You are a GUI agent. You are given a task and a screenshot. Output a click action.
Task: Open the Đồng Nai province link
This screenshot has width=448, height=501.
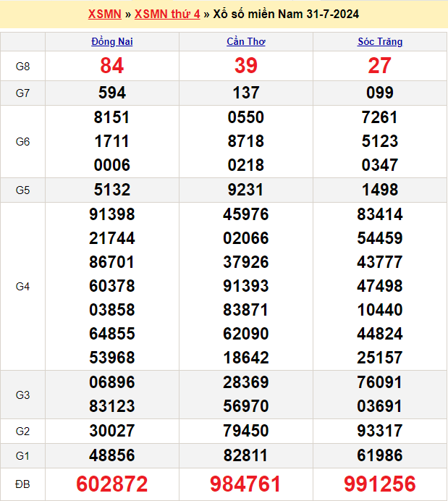[112, 42]
